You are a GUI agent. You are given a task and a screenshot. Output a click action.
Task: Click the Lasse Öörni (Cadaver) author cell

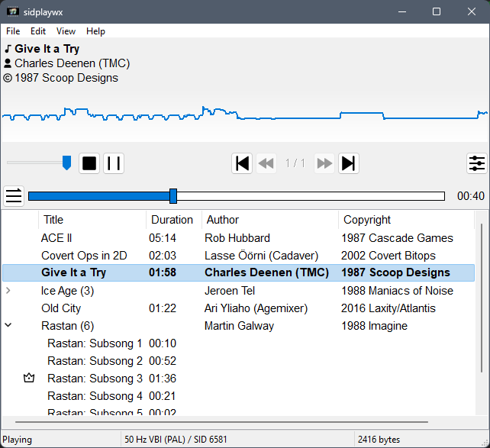tap(261, 256)
